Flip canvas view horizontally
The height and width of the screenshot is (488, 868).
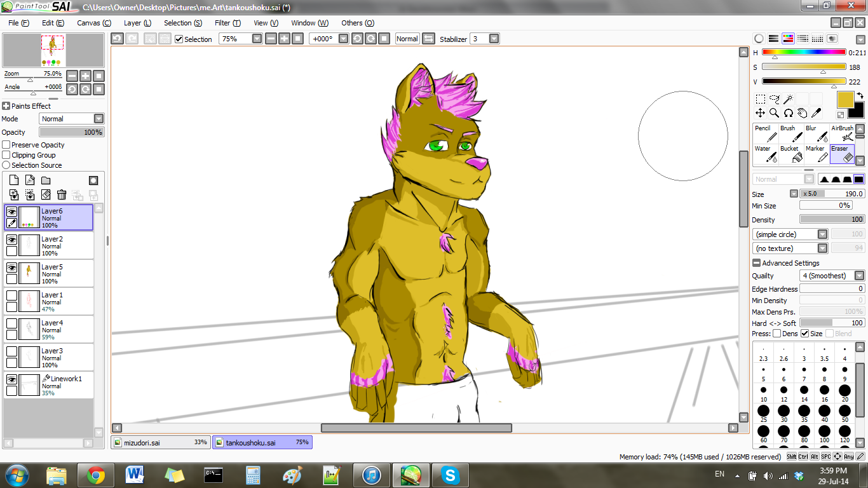(428, 39)
